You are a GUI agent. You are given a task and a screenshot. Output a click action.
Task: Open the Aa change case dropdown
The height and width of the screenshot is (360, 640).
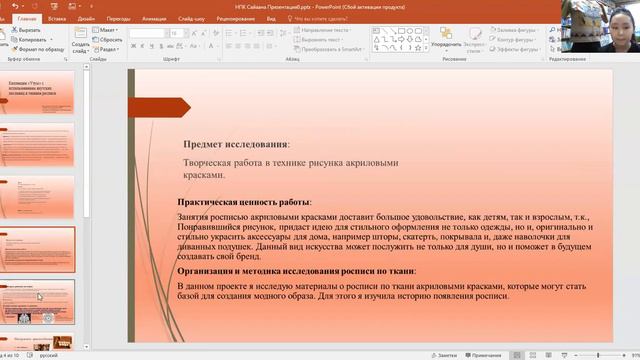tap(194, 46)
